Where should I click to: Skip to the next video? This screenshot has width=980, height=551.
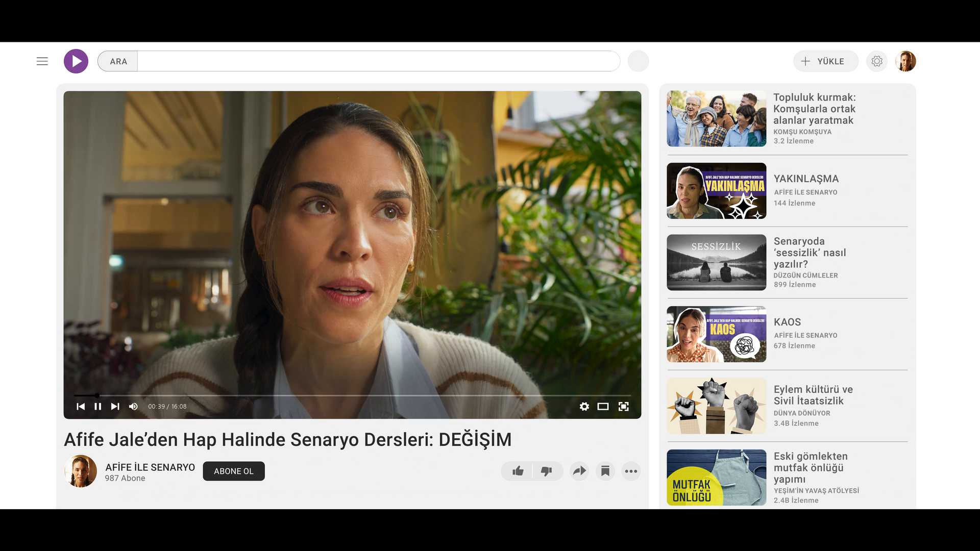(115, 407)
